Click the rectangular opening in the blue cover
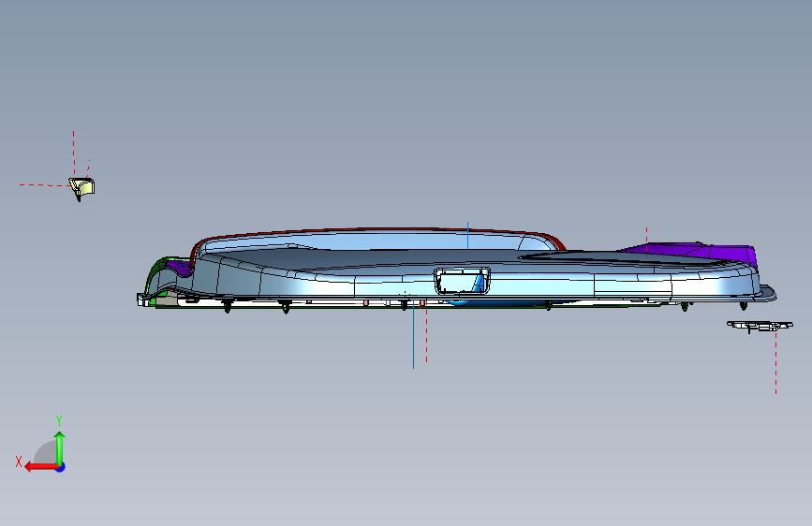This screenshot has width=812, height=526. (x=462, y=281)
